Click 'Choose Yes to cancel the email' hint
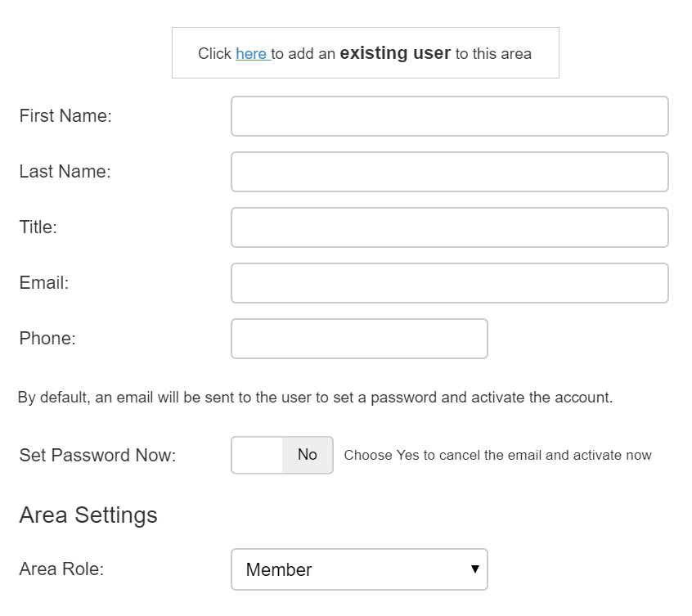The width and height of the screenshot is (692, 616). pyautogui.click(x=498, y=455)
